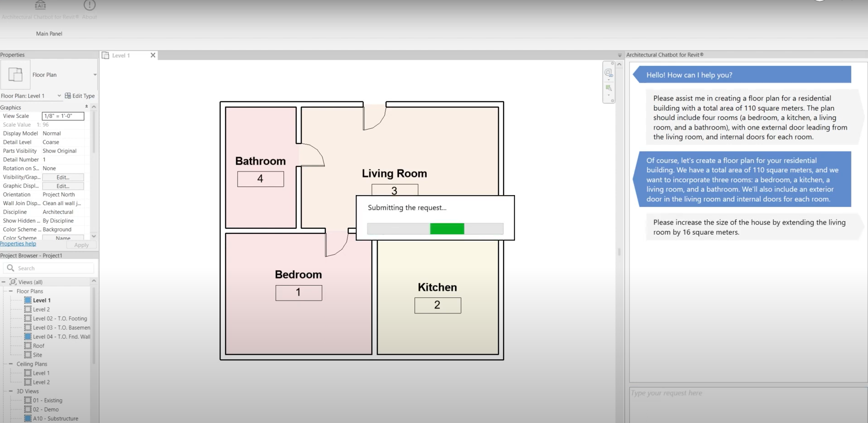Click the Floor Plan type preview thumbnail
The height and width of the screenshot is (423, 868).
[x=15, y=75]
